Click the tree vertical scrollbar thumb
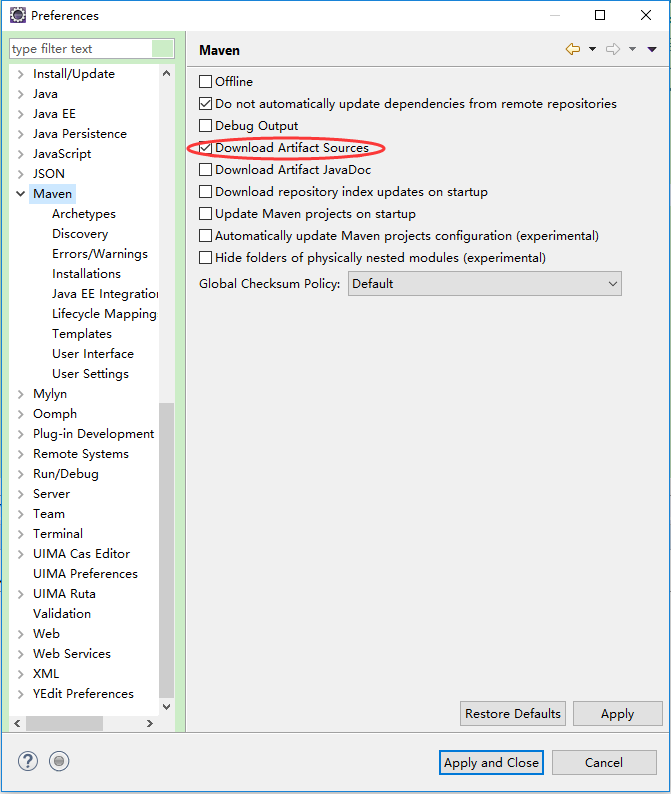671x794 pixels. click(x=166, y=550)
